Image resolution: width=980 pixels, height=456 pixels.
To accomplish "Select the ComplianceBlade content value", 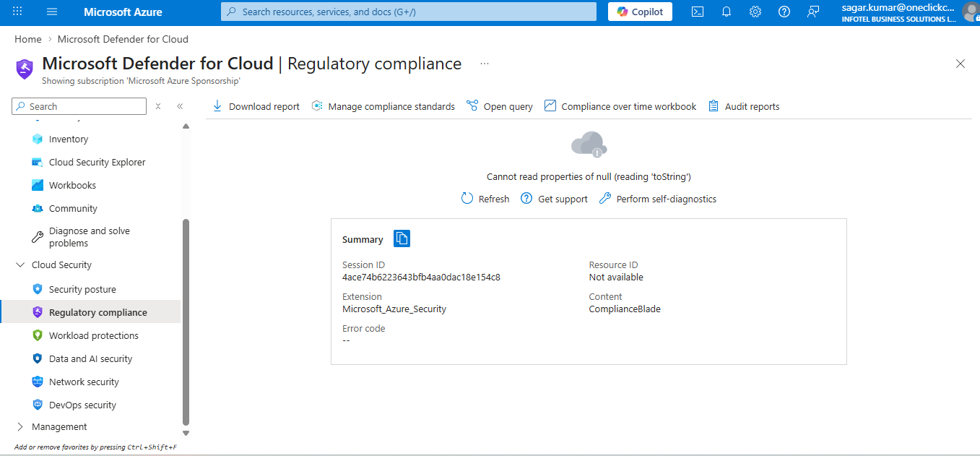I will (625, 309).
